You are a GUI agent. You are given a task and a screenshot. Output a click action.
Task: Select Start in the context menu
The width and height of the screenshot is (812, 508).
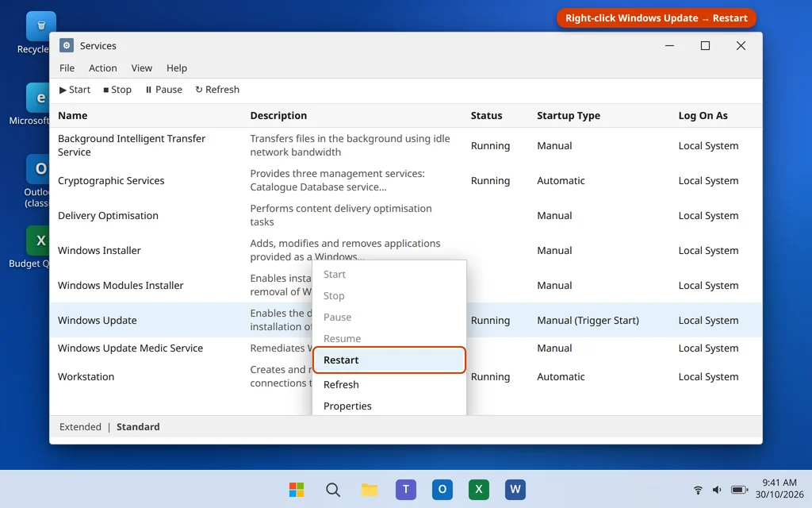tap(389, 274)
